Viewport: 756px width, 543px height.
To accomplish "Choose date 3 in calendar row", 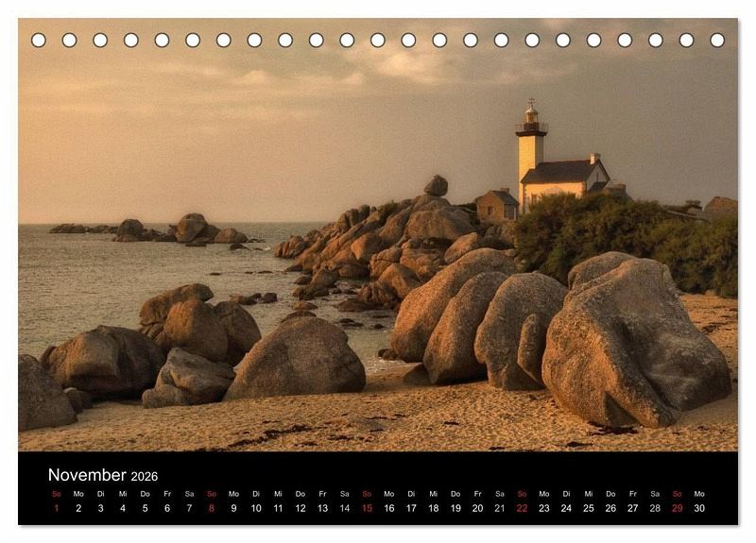I will point(101,508).
